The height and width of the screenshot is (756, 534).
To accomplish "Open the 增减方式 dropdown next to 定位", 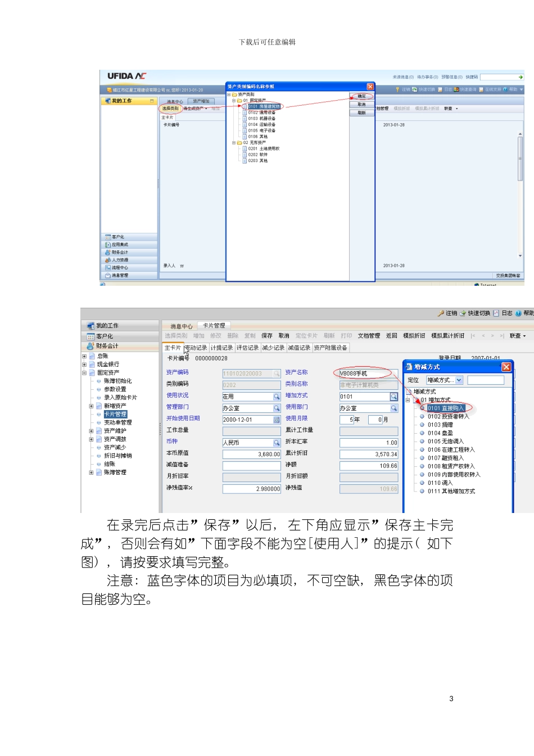I will pos(459,380).
